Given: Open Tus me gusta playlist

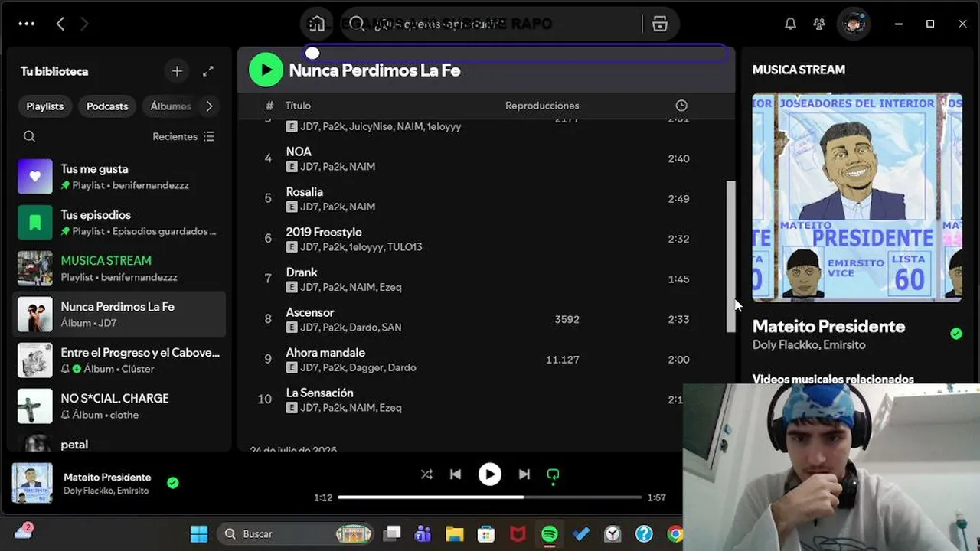Looking at the screenshot, I should click(x=119, y=177).
